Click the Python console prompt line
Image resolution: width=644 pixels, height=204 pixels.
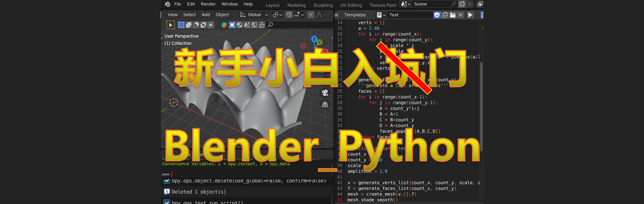[175, 174]
